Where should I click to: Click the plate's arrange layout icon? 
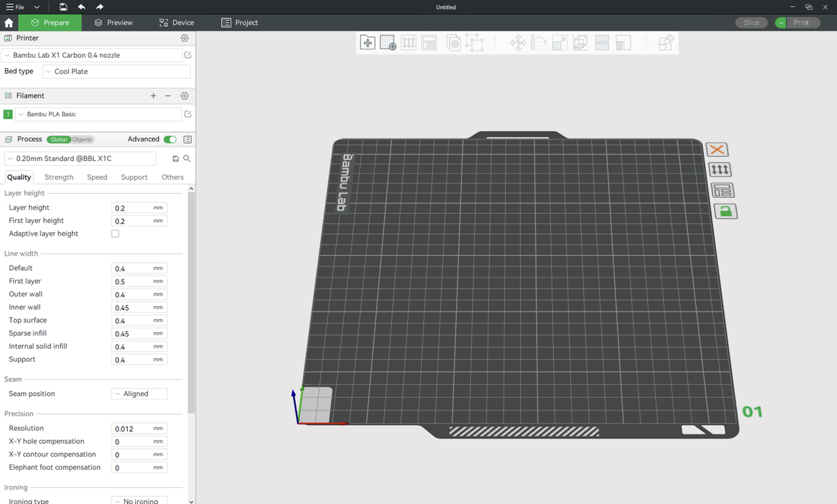[723, 190]
